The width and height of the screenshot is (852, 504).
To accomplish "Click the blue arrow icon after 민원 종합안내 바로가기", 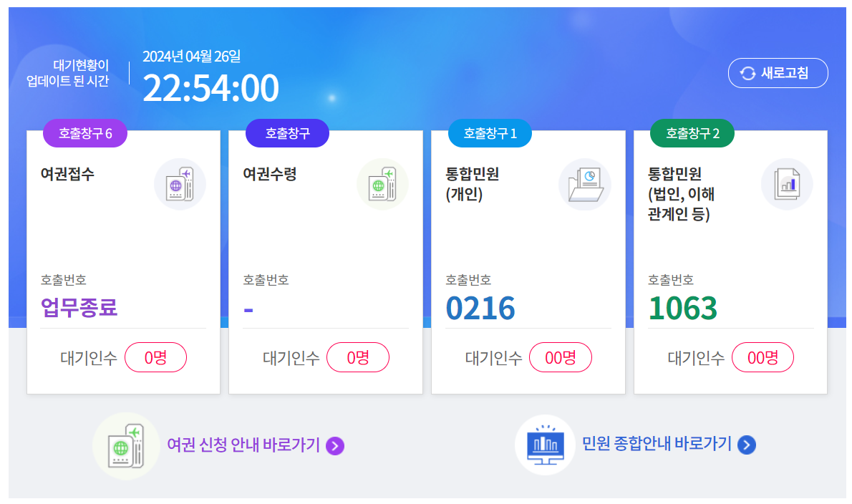I will tap(746, 445).
